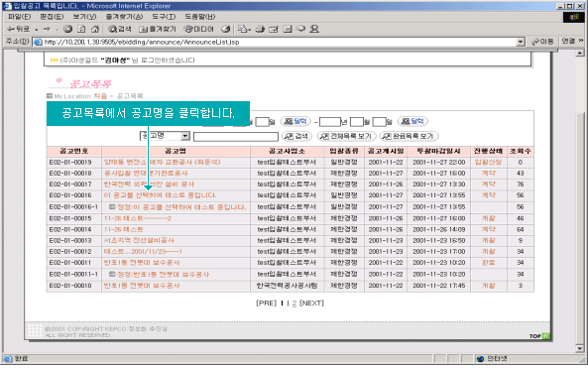
Task: Open the History toolbar icon
Action: (225, 29)
